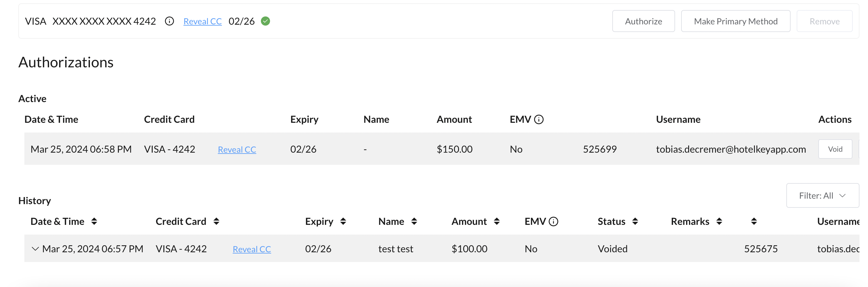
Task: Open the Filter: All dropdown
Action: click(822, 196)
